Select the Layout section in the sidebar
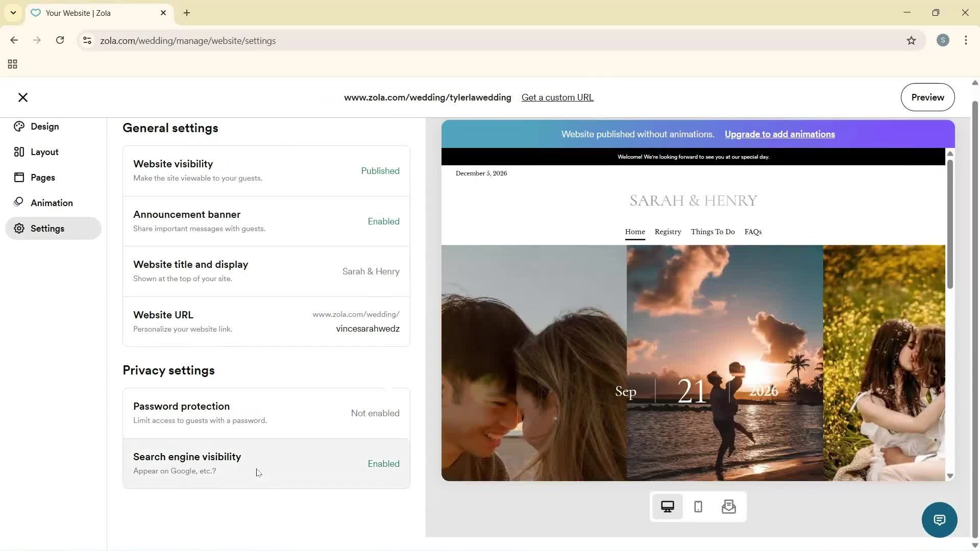The image size is (980, 551). pos(45,152)
